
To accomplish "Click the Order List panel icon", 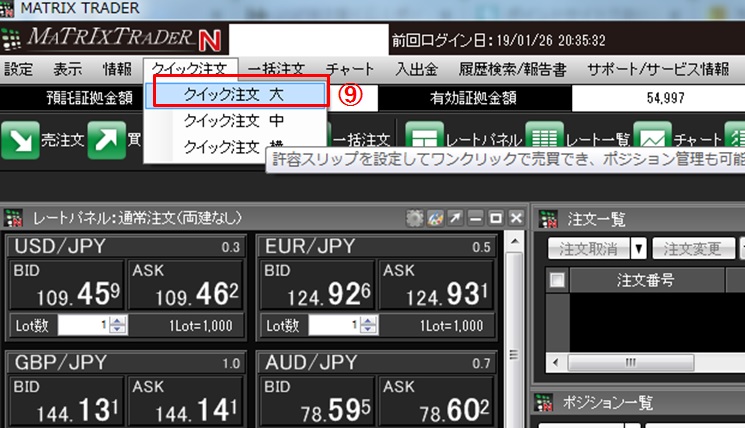I will [x=548, y=219].
